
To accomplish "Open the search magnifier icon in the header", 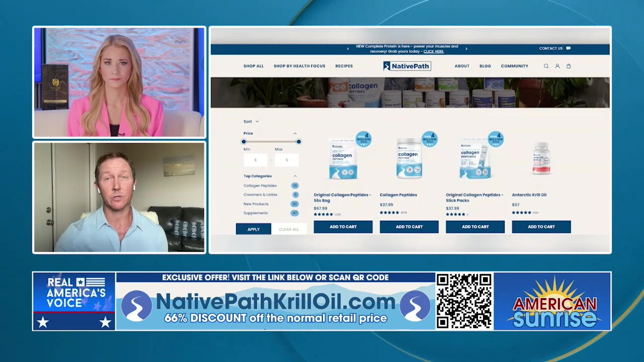I will tap(546, 66).
